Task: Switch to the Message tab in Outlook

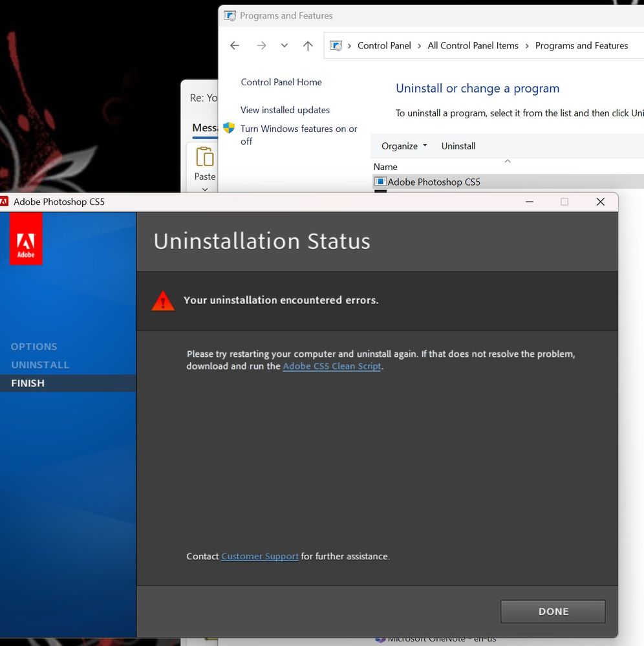Action: tap(204, 127)
